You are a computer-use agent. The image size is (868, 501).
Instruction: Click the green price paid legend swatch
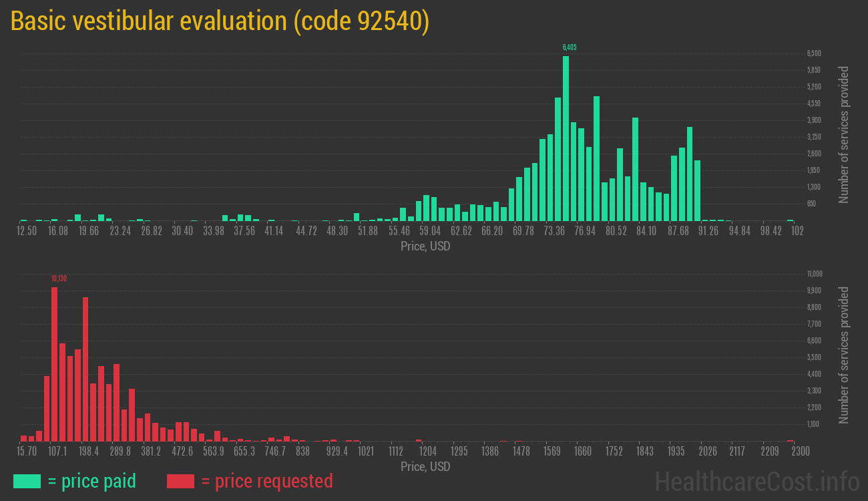(27, 481)
